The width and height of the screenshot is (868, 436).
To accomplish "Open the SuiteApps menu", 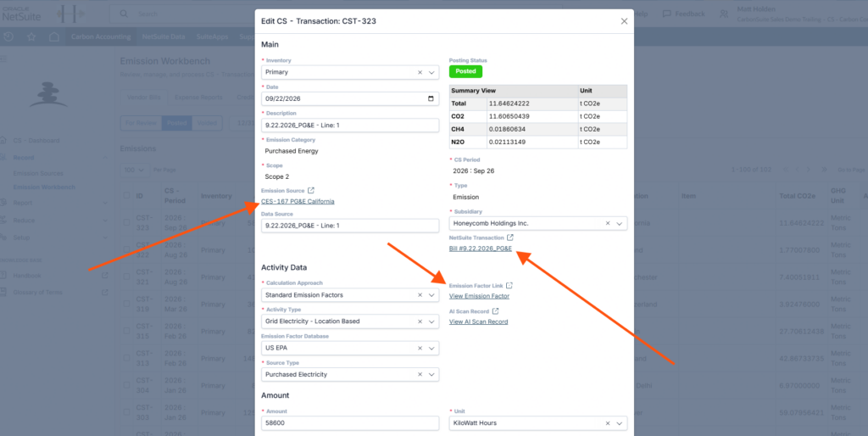I will coord(213,37).
